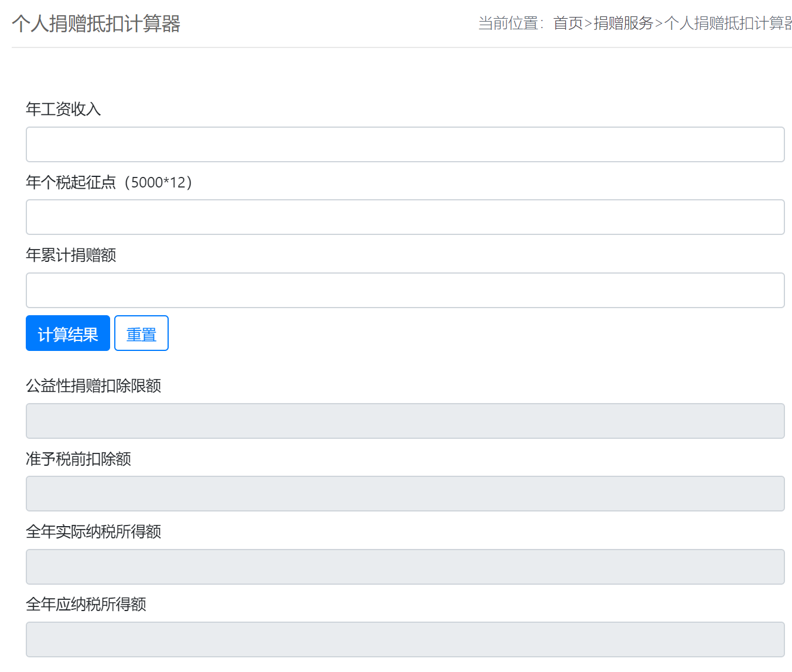Click the 年工资收入 label text
The height and width of the screenshot is (672, 792).
[x=63, y=109]
